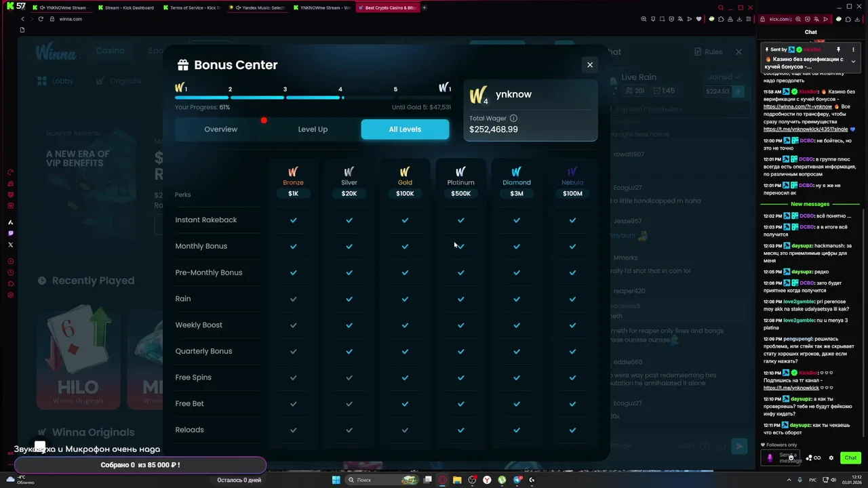
Task: Click Nebula checkmark in Quarterly Bonus row
Action: (572, 351)
